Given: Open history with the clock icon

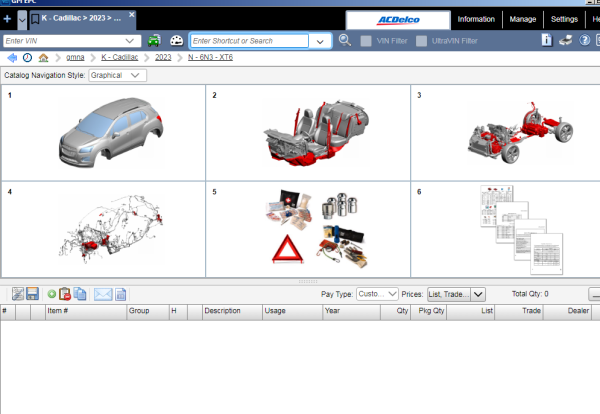Looking at the screenshot, I should (x=27, y=58).
